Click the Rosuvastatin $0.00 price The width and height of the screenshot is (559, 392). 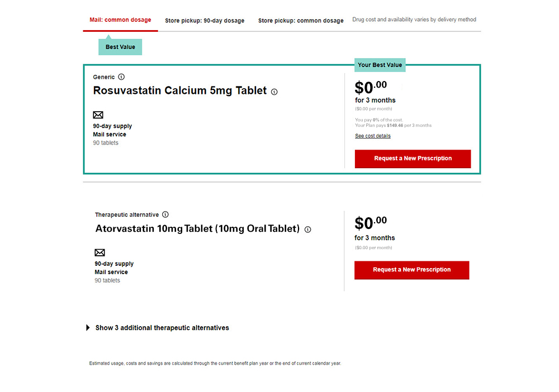[x=371, y=87]
